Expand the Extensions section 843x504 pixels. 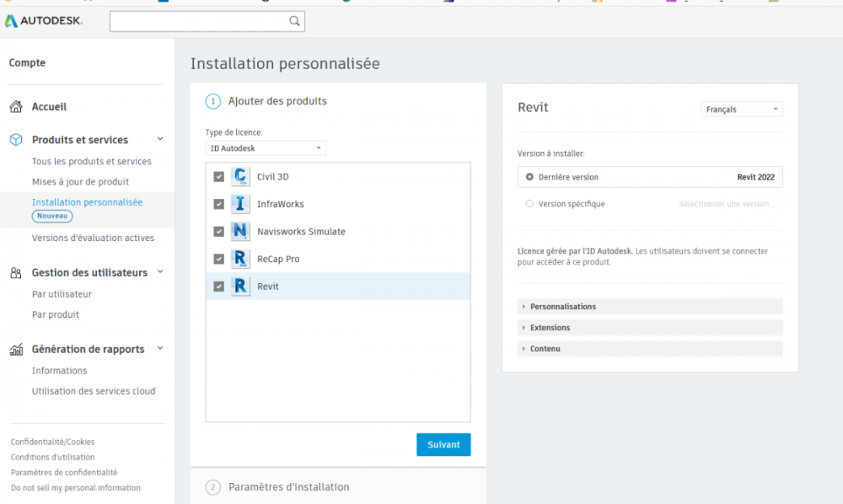point(650,327)
